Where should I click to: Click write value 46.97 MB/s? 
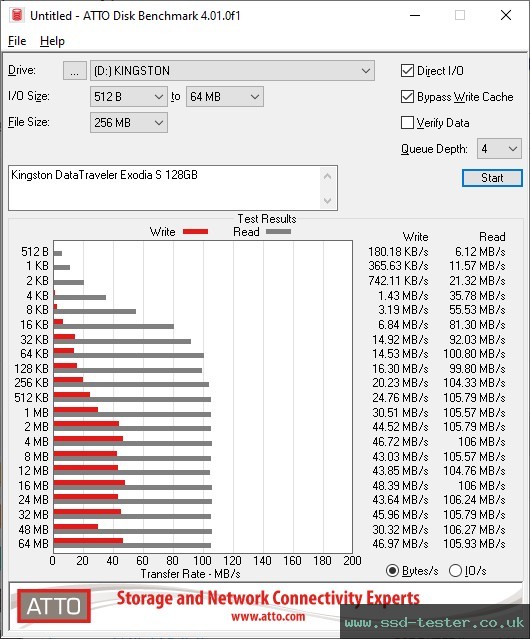[400, 544]
